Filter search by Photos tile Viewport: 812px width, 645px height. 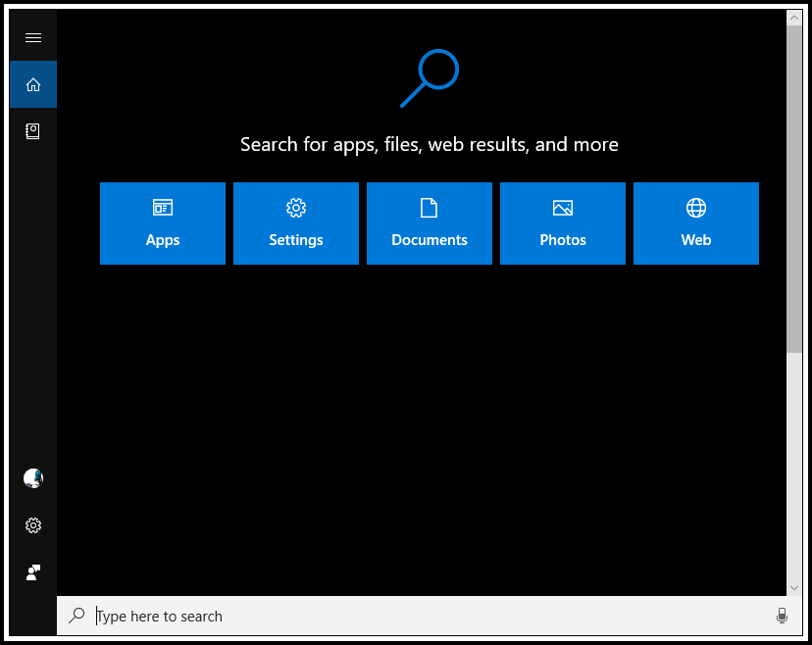coord(563,223)
